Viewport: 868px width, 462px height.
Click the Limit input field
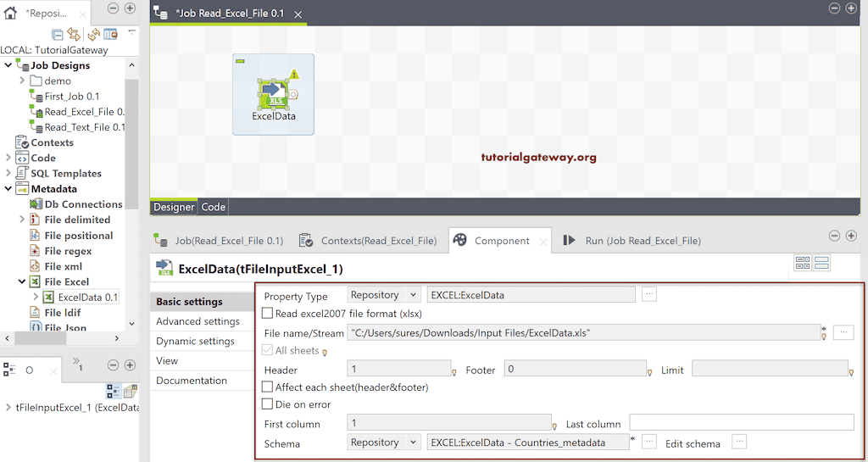[x=770, y=369]
